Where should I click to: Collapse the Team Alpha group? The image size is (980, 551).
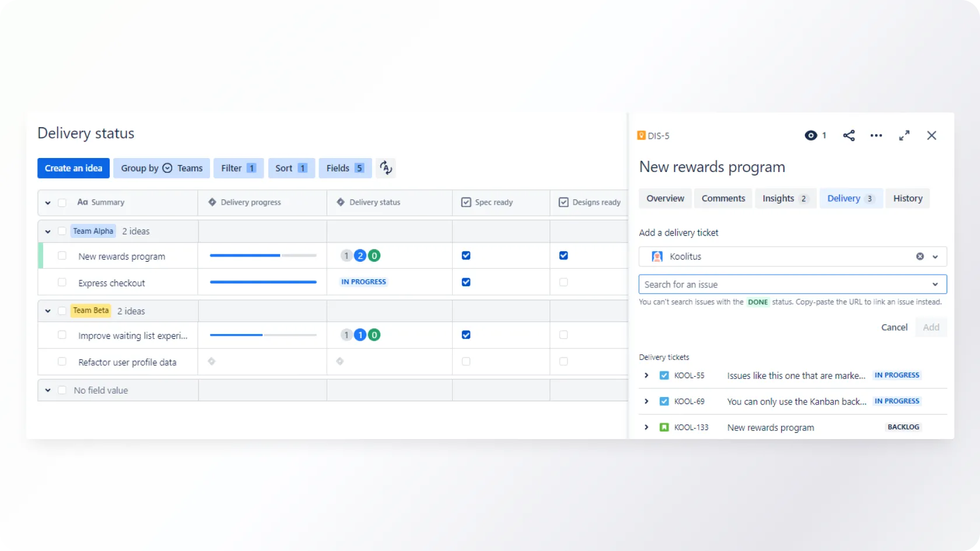click(48, 231)
